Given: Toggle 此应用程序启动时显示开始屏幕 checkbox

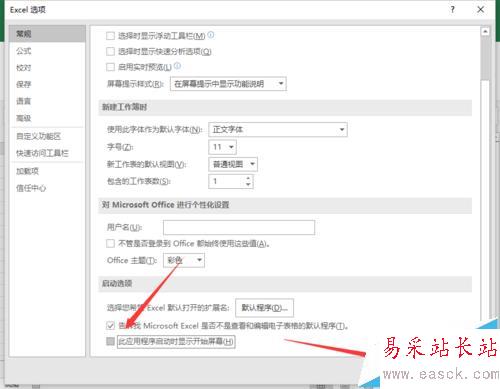Looking at the screenshot, I should pos(110,341).
